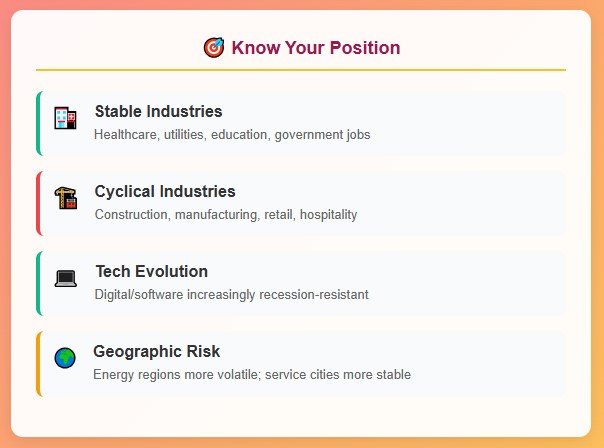Click the Cyclical Industries title

coord(165,191)
